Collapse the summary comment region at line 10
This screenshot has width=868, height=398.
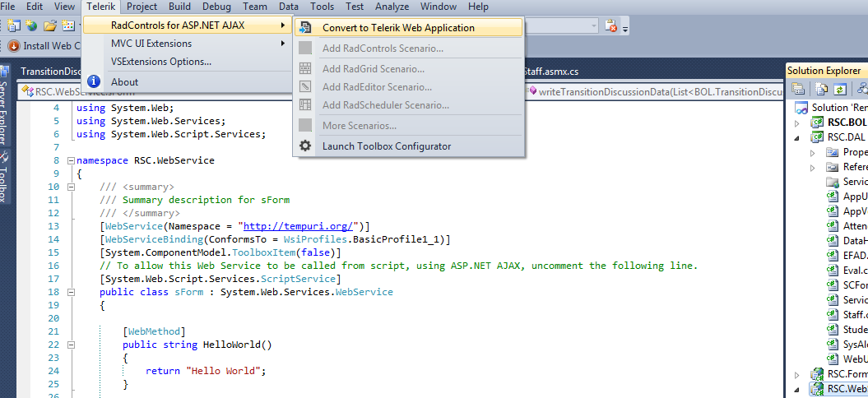tap(70, 187)
